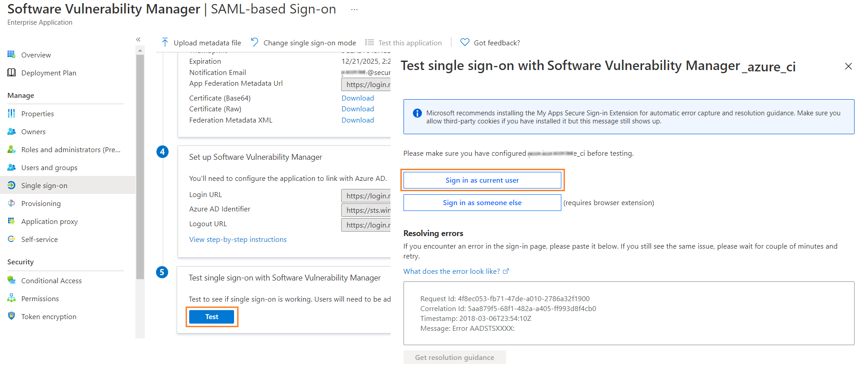Screen dimensions: 868x377
Task: Open View step-by-step instructions link
Action: 238,240
